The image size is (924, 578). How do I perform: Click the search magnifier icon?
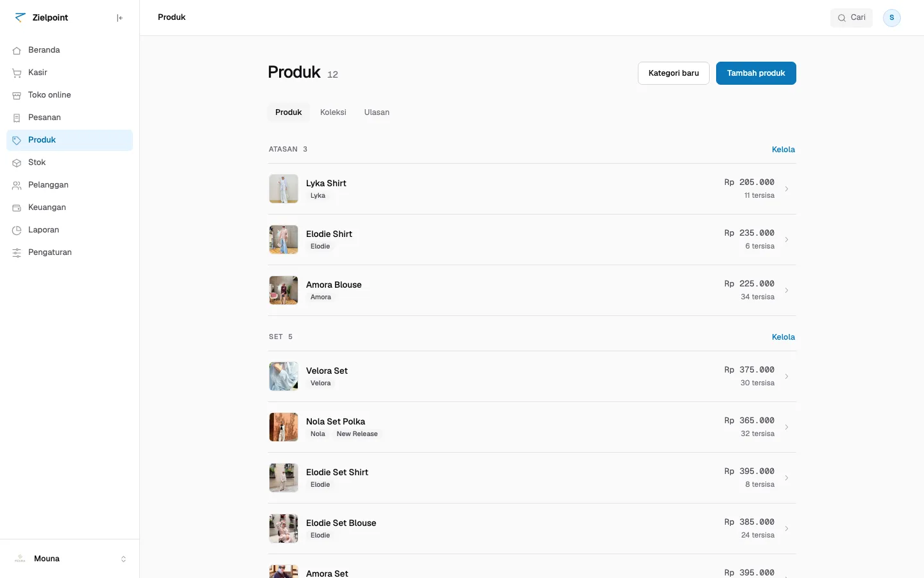coord(842,18)
